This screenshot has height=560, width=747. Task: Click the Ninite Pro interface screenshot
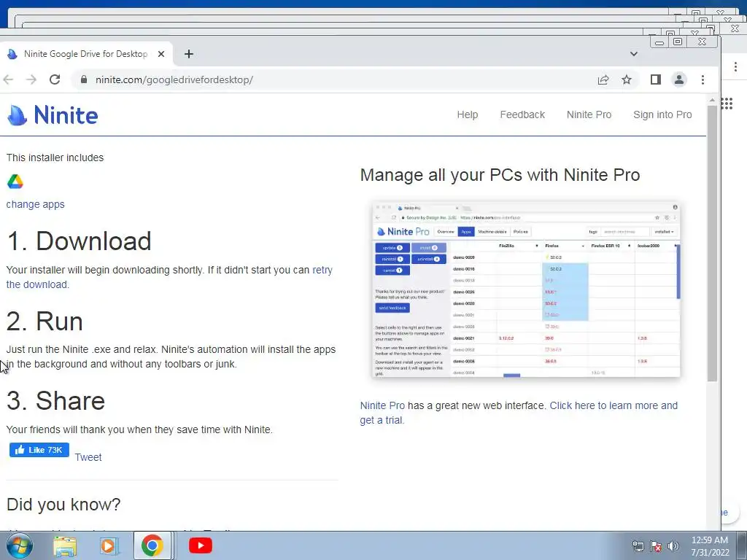point(526,290)
